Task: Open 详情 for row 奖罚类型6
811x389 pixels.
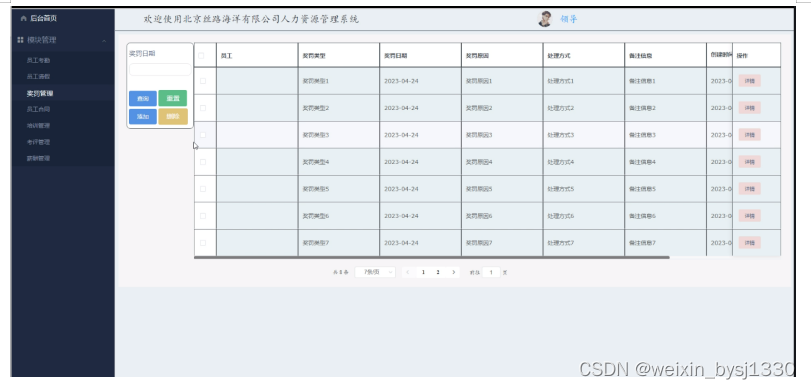Action: [x=749, y=216]
